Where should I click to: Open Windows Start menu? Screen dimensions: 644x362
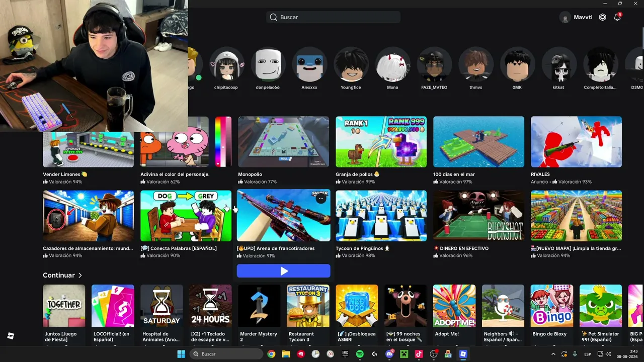coord(181,354)
